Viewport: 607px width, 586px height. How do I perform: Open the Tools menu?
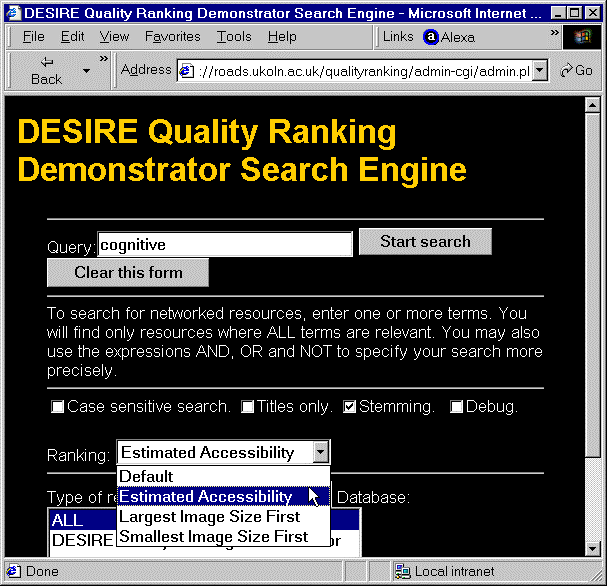point(234,36)
